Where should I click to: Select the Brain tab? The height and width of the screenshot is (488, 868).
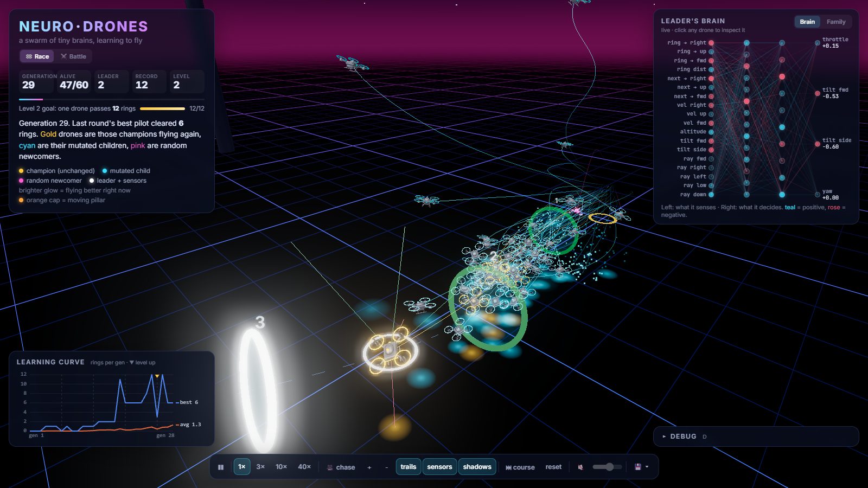pyautogui.click(x=807, y=22)
